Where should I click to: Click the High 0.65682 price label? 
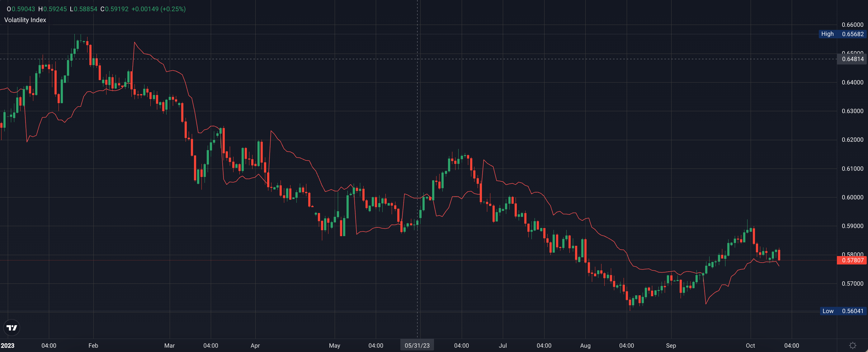pyautogui.click(x=842, y=34)
